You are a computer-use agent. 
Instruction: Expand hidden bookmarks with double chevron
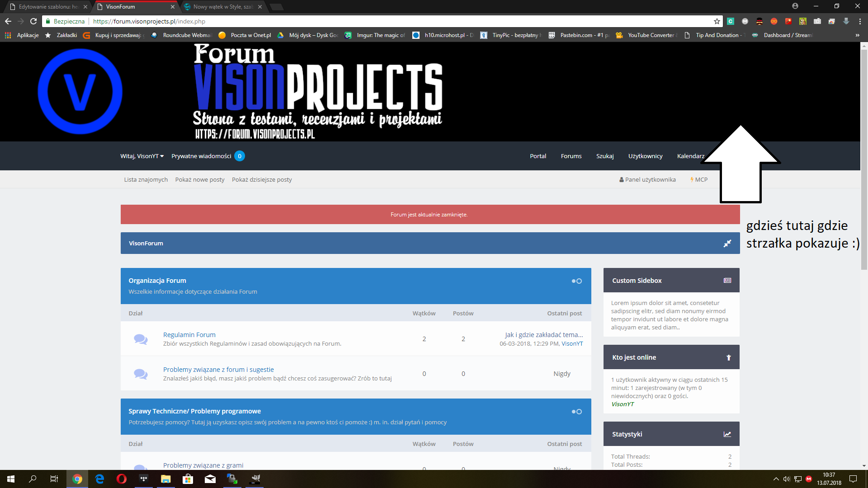coord(857,35)
